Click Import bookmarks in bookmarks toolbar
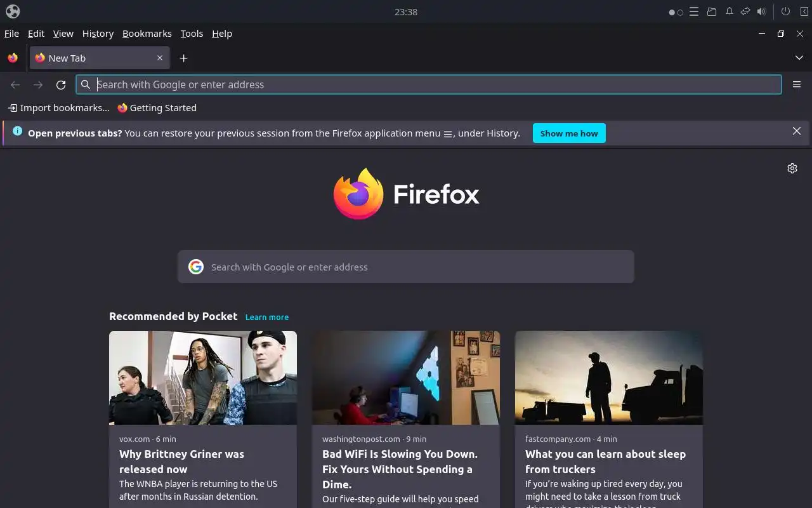Viewport: 812px width, 508px height. [59, 108]
